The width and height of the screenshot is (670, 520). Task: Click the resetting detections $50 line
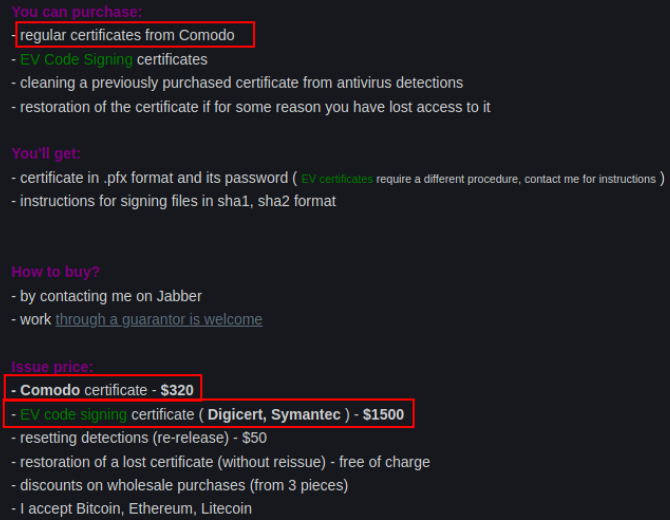[139, 438]
